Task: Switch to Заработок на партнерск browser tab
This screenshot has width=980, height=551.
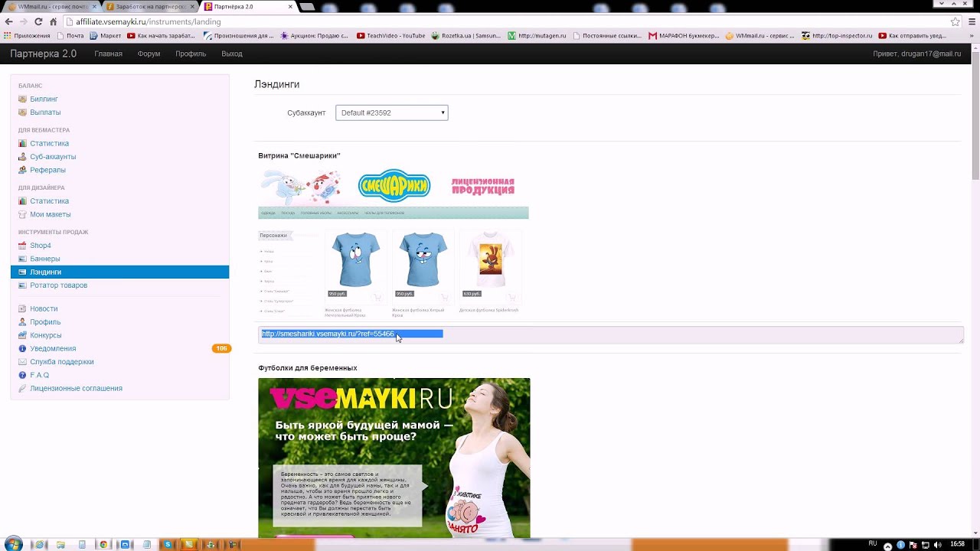Action: click(149, 7)
